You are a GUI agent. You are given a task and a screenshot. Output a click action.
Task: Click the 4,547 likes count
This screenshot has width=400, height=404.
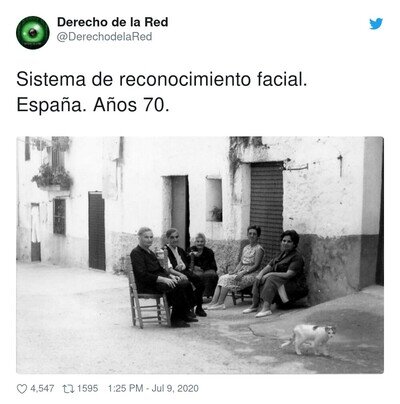point(42,389)
